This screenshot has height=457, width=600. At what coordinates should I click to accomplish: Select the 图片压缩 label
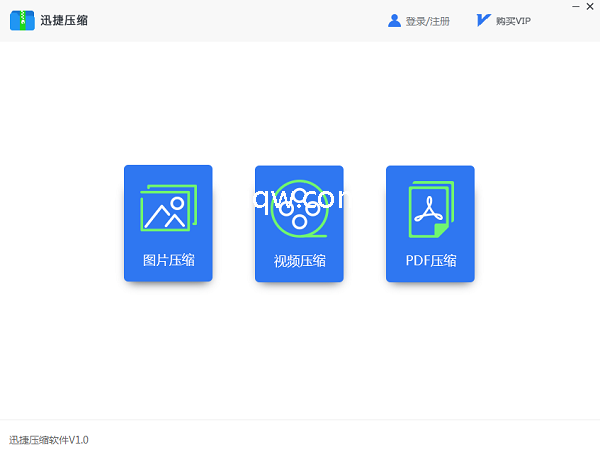tap(168, 261)
